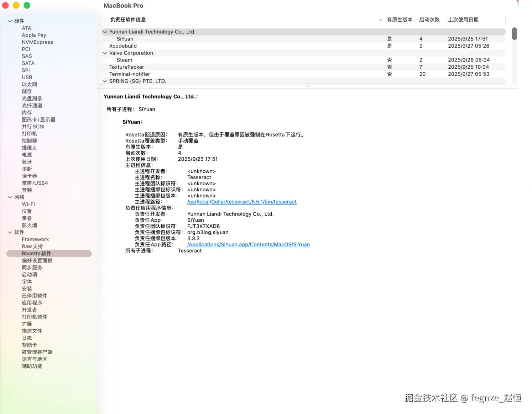The image size is (532, 414).
Task: Select the Steam table row
Action: coord(303,60)
